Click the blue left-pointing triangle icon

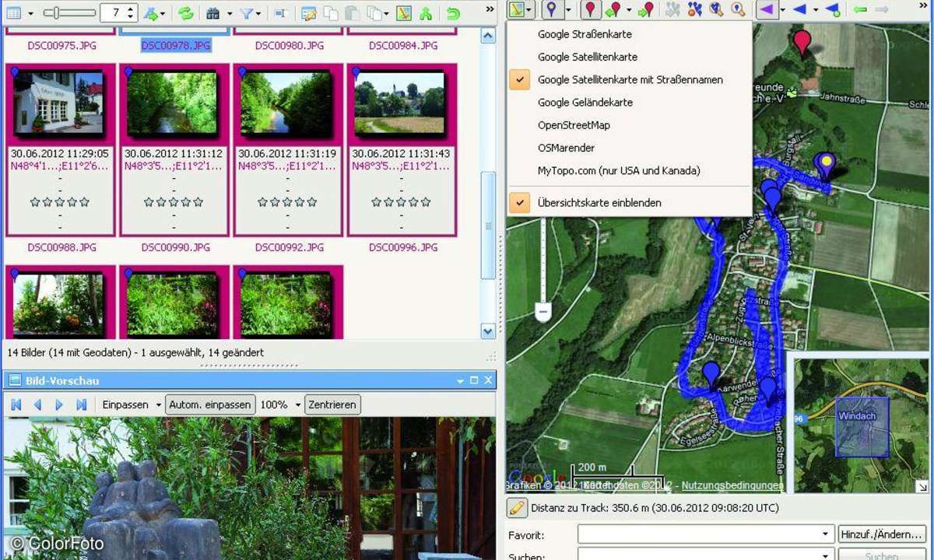[x=799, y=10]
